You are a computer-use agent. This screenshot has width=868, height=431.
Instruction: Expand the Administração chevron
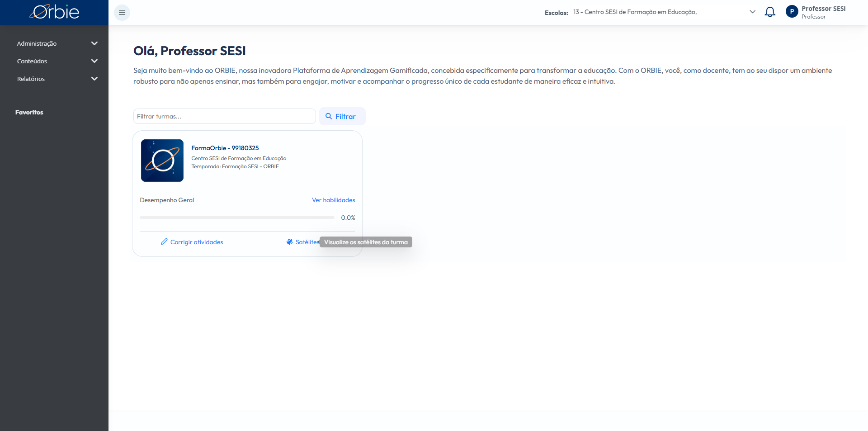(x=94, y=43)
